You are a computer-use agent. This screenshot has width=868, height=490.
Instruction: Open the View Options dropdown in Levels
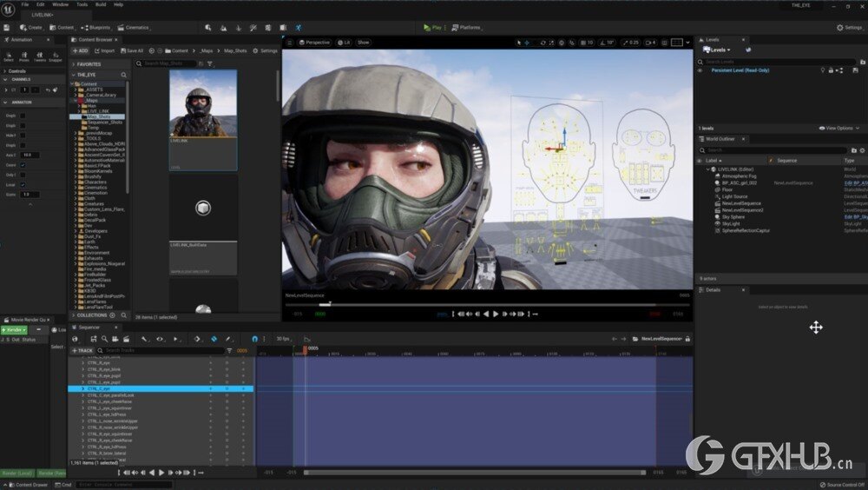(x=839, y=128)
